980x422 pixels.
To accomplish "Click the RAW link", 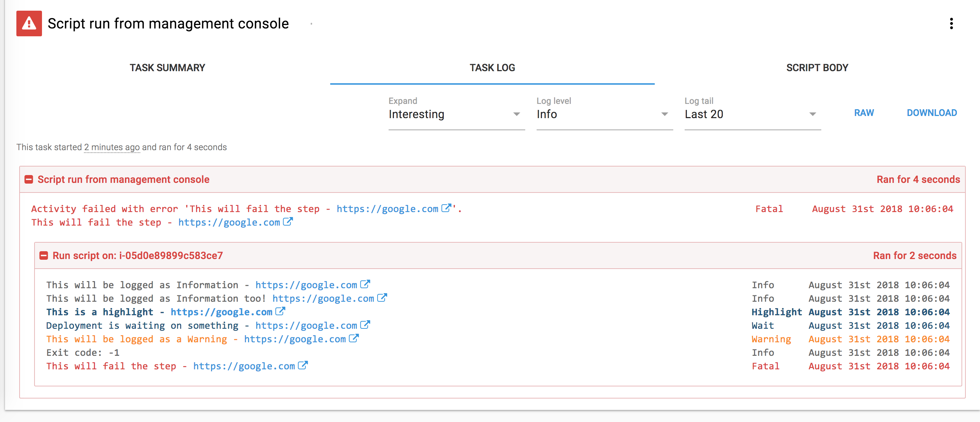I will [x=864, y=113].
